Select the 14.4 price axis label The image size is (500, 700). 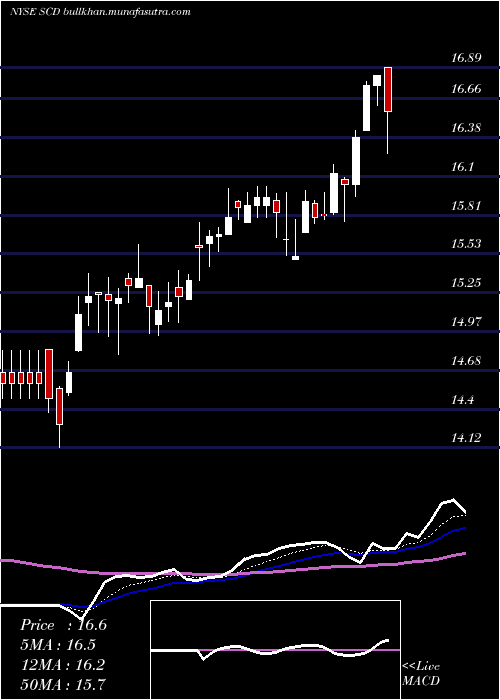pyautogui.click(x=462, y=400)
